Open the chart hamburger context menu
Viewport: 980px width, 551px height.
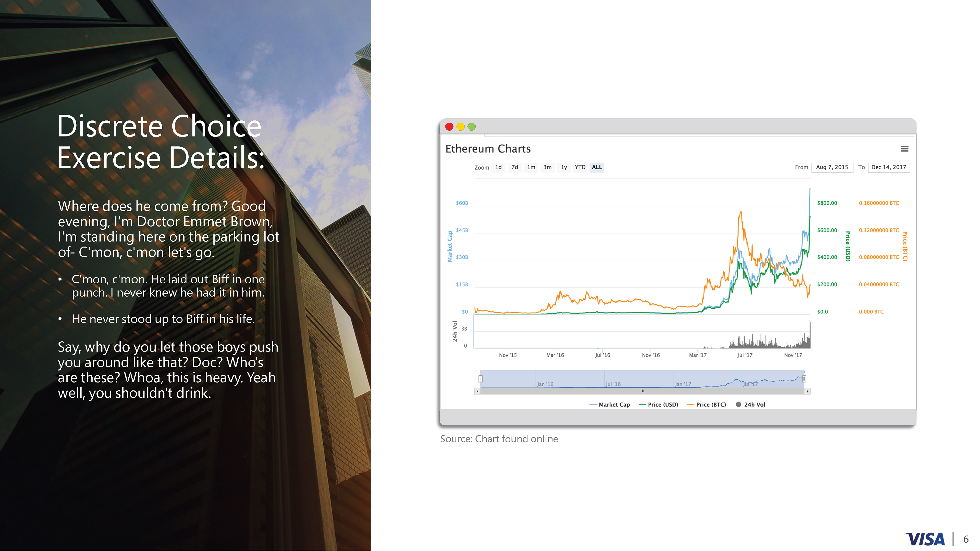coord(904,149)
